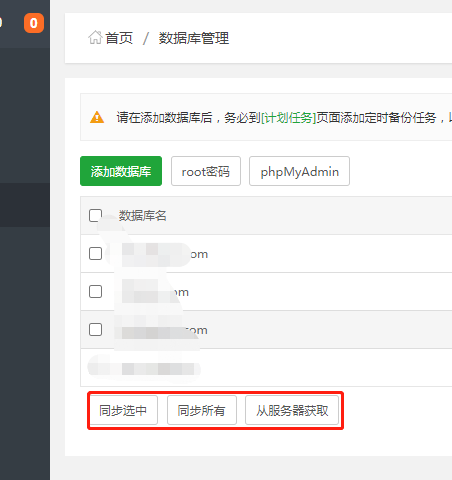Click the orange 0 notification badge
The height and width of the screenshot is (480, 452).
point(34,23)
